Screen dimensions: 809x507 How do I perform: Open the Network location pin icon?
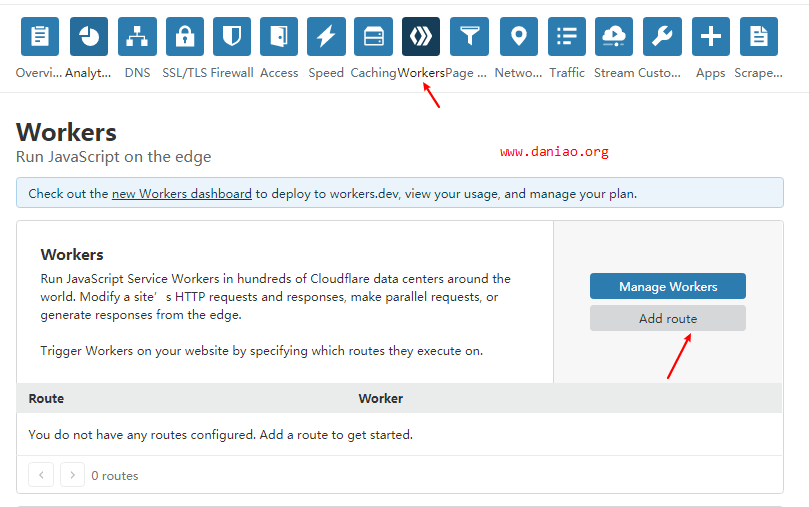(x=519, y=37)
